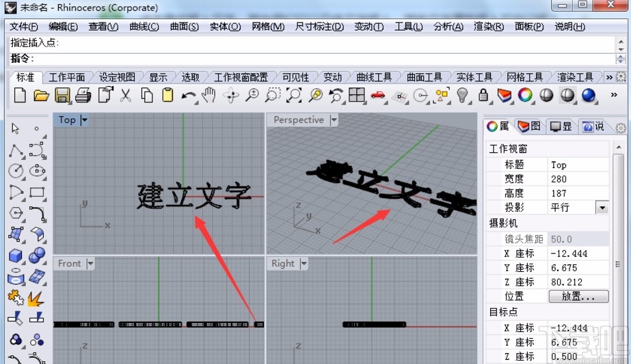Image resolution: width=631 pixels, height=364 pixels.
Task: Select the Circle tool
Action: click(x=16, y=171)
